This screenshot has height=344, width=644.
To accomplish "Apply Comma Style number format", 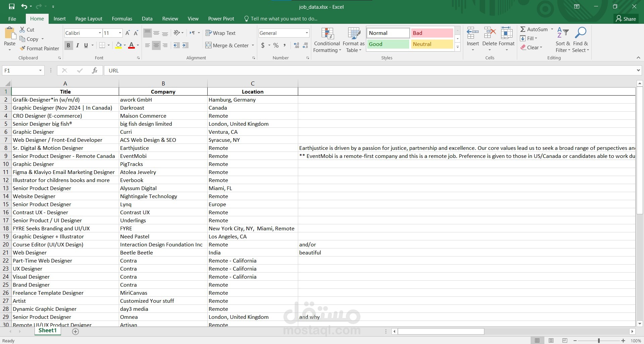I will point(284,45).
